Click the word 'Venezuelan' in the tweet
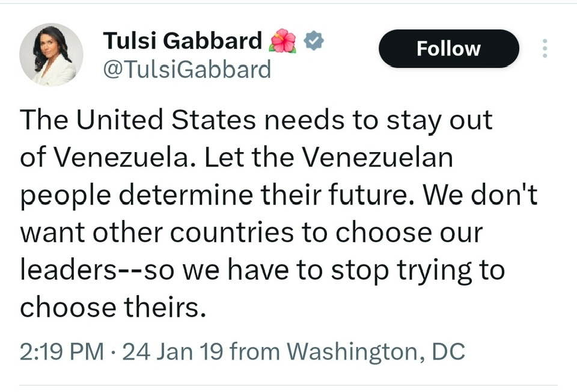This screenshot has height=392, width=577. (376, 158)
